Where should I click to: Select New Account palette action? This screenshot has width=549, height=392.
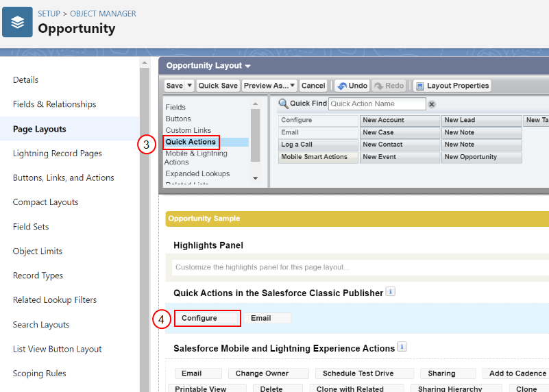point(400,120)
